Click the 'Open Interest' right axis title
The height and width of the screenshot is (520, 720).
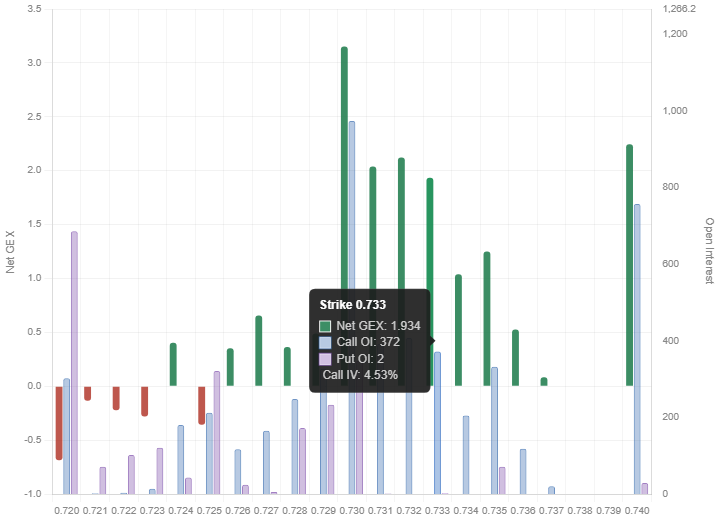tap(709, 251)
